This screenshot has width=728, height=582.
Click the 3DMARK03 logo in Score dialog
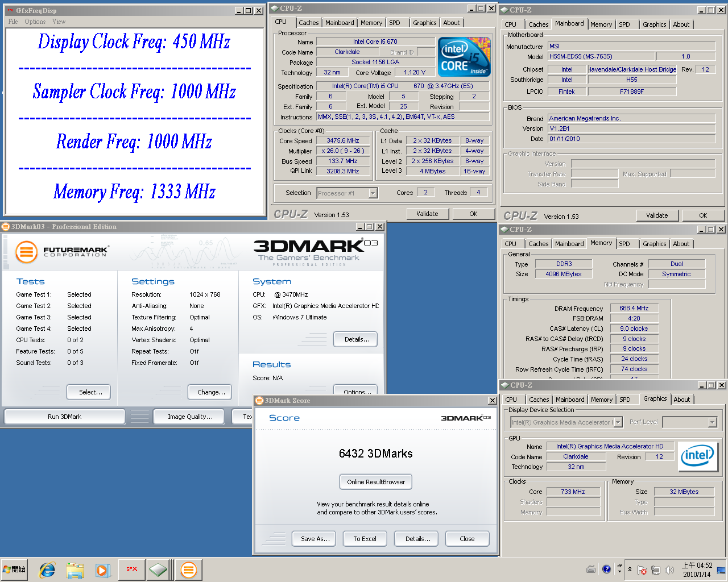pos(466,418)
